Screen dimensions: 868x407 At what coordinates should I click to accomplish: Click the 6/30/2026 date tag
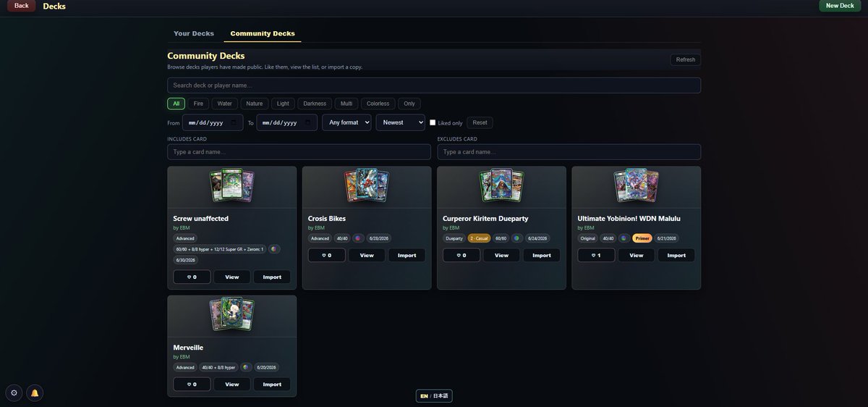click(186, 260)
